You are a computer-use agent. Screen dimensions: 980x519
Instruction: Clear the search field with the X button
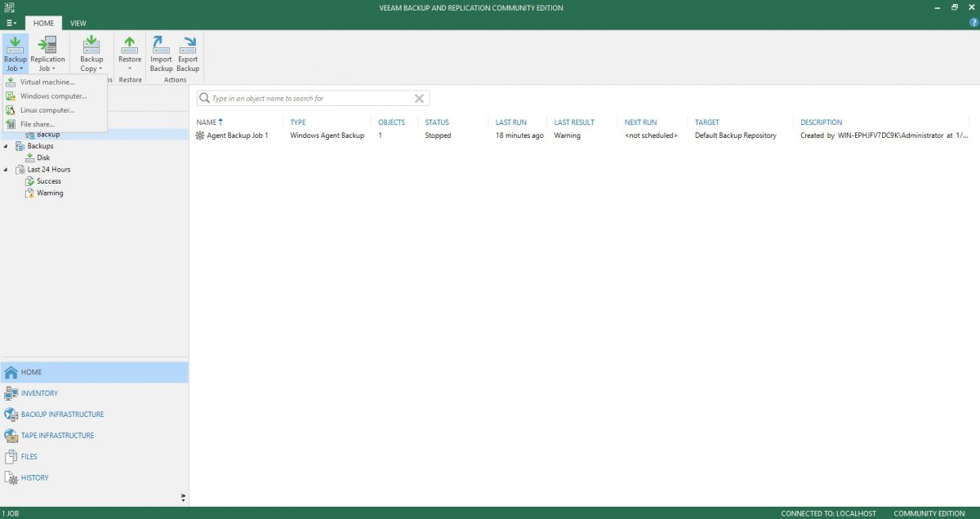pos(419,98)
